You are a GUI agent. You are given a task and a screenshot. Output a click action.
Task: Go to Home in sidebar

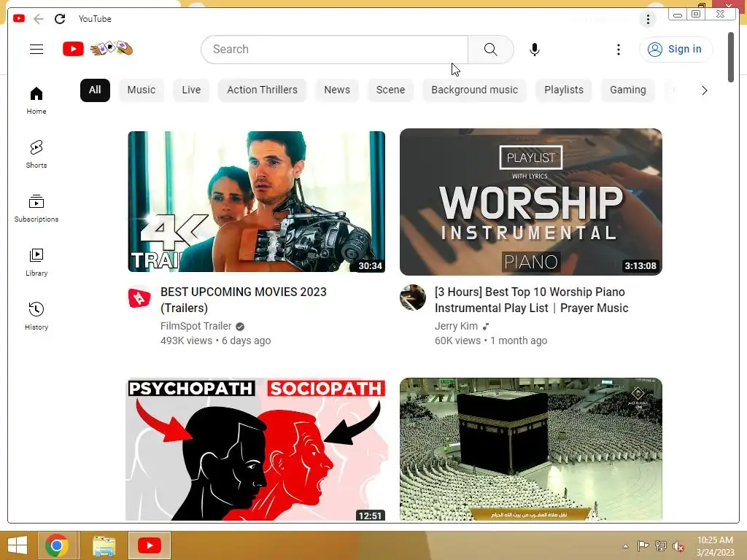[x=36, y=100]
